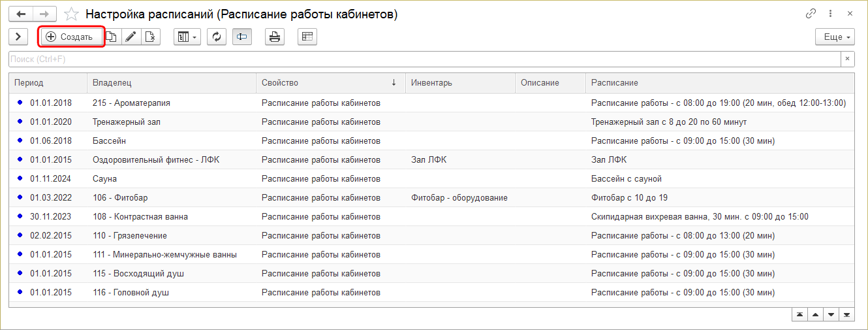This screenshot has height=330, width=868.
Task: Focus the Поиск search field
Action: coord(424,59)
